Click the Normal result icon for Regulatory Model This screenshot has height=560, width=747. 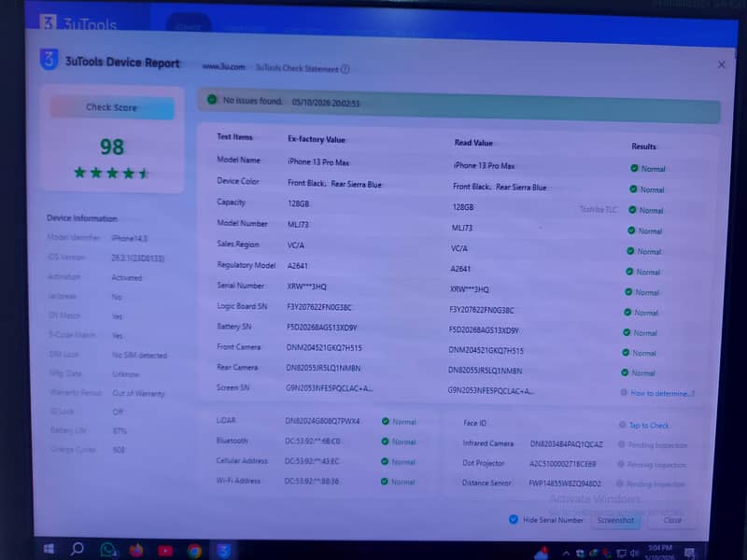(629, 272)
